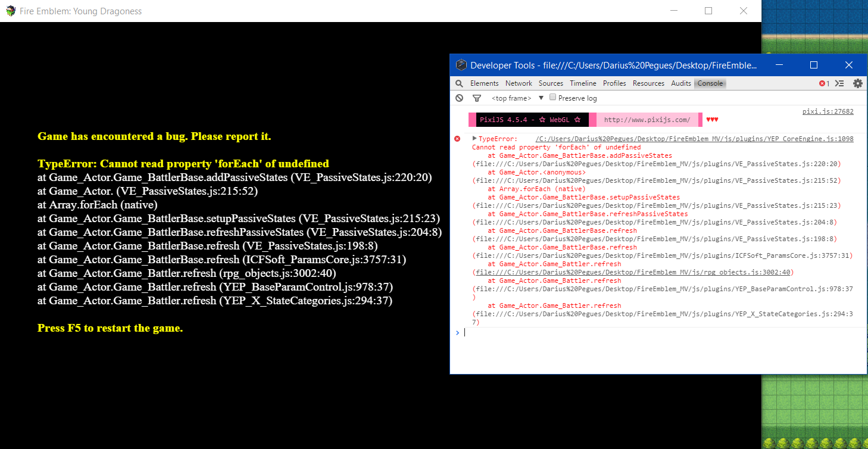Minimize the Fire Emblem game window
Viewport: 868px width, 449px height.
673,11
